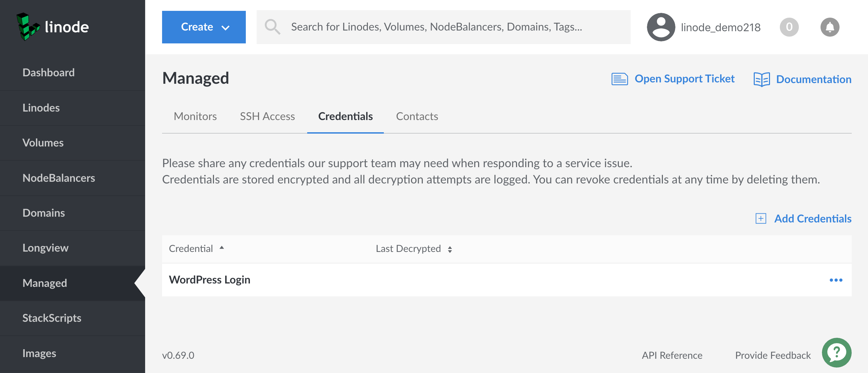Click the plus icon for Add Credentials
868x373 pixels.
point(761,219)
